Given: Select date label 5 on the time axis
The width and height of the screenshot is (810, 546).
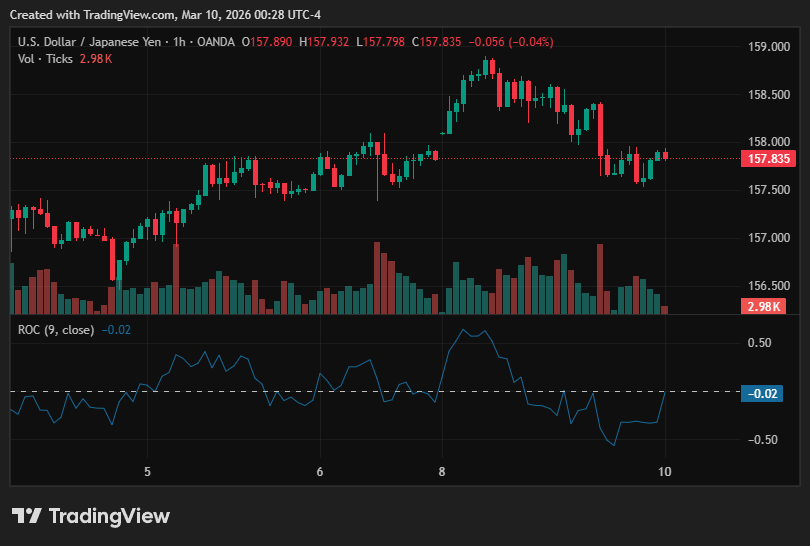Looking at the screenshot, I should (x=147, y=472).
